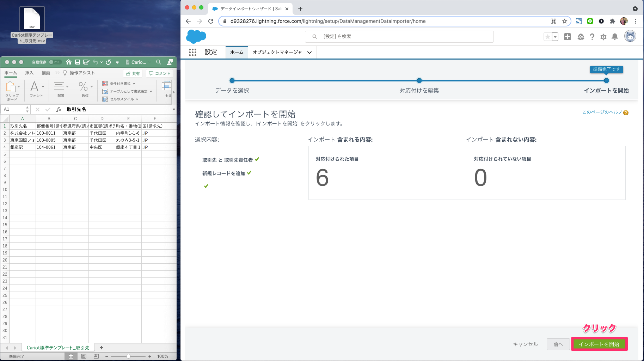Click the Salesforce favorites star
Viewport: 644px width, 361px height.
(547, 37)
